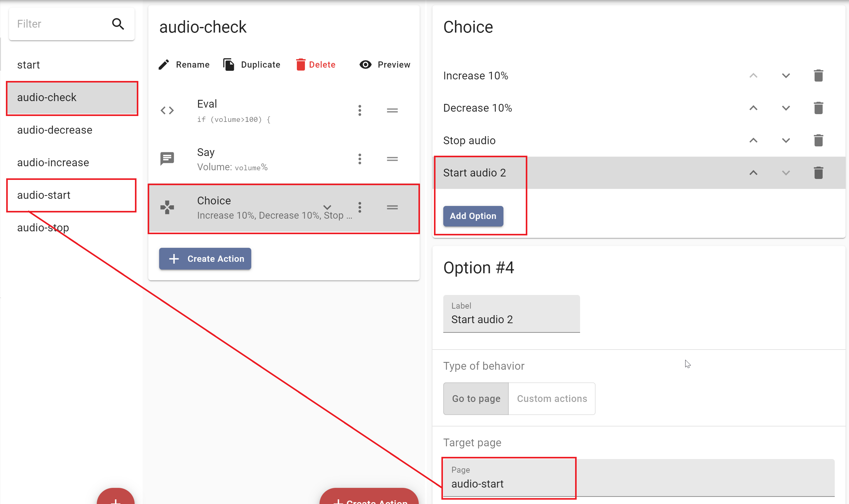Viewport: 849px width, 504px height.
Task: Open the Say action three-dot menu
Action: click(x=360, y=158)
